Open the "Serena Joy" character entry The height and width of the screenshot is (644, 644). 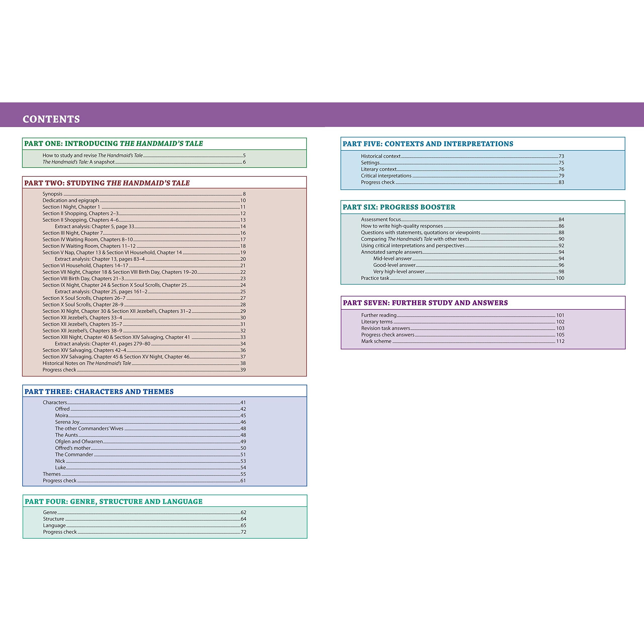click(x=151, y=422)
